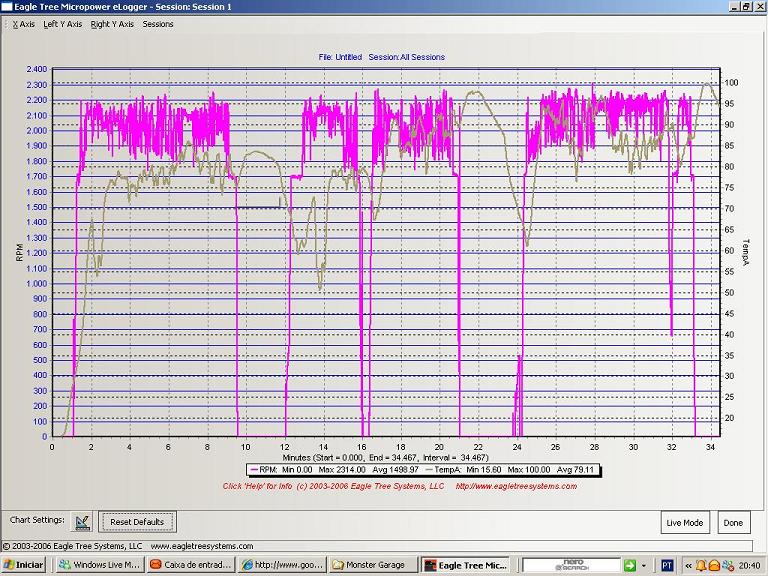This screenshot has height=576, width=768.
Task: Click the eagletreesystems.com link under the chart
Action: pyautogui.click(x=516, y=486)
